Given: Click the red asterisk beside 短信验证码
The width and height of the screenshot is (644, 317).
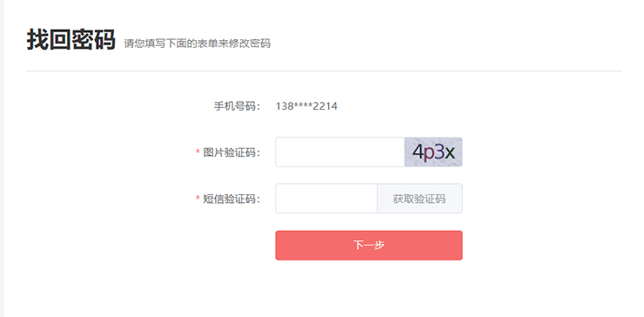Looking at the screenshot, I should 198,199.
